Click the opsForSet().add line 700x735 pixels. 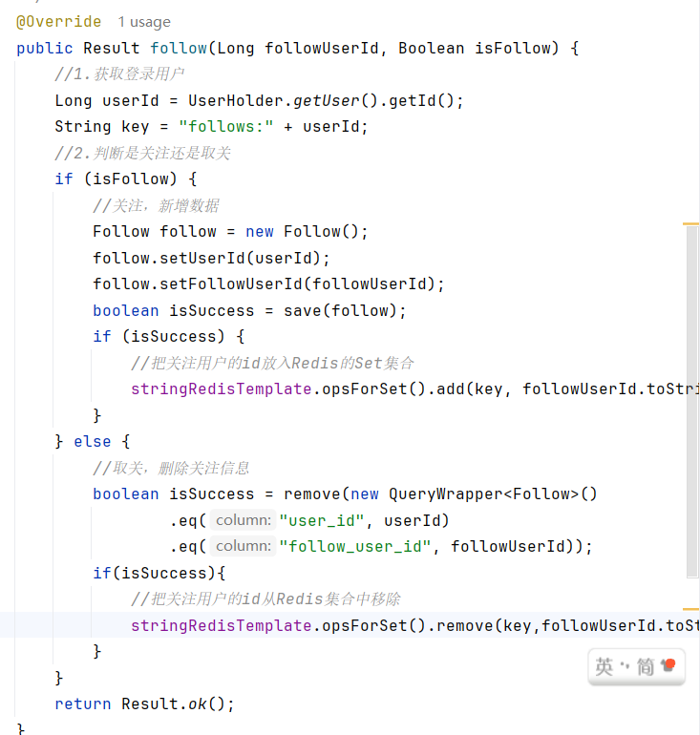414,389
